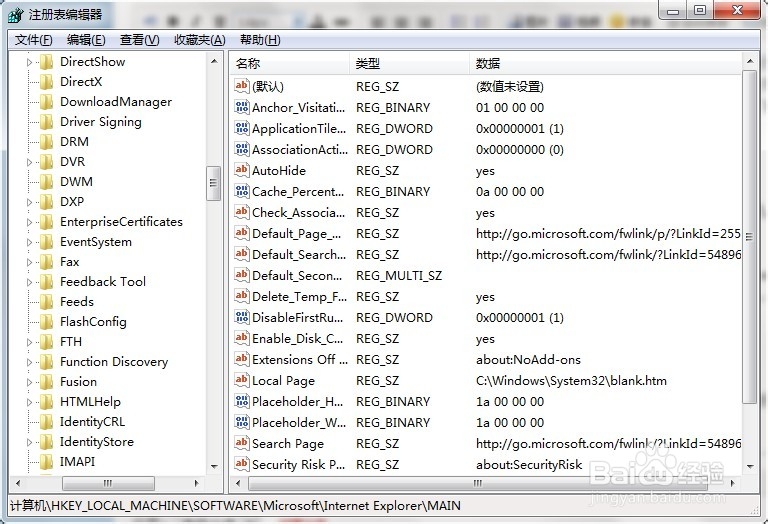Screen dimensions: 768x524
Task: Click the DownloadManager folder icon
Action: pyautogui.click(x=46, y=102)
